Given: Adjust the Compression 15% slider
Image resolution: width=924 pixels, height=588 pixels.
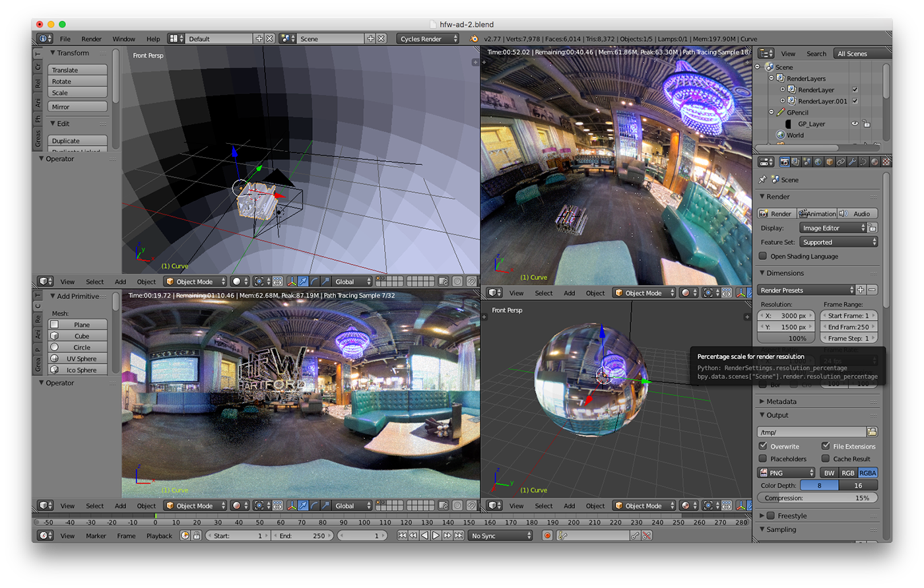Looking at the screenshot, I should click(x=817, y=498).
